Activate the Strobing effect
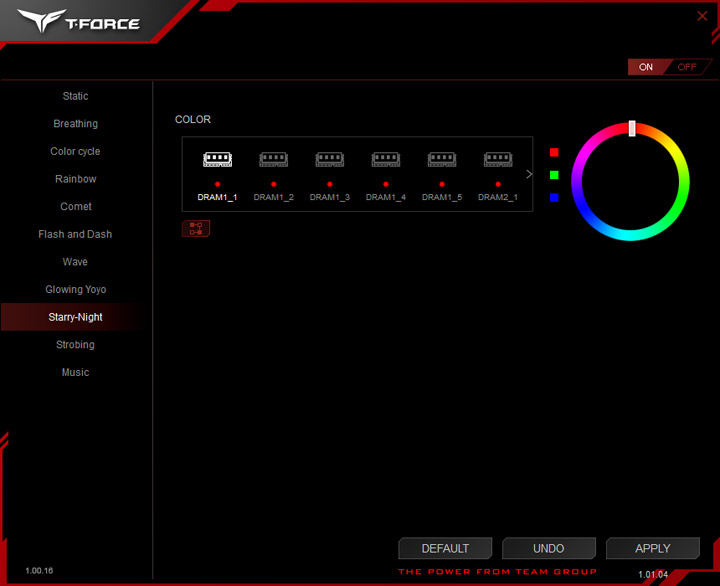This screenshot has height=586, width=720. 75,344
